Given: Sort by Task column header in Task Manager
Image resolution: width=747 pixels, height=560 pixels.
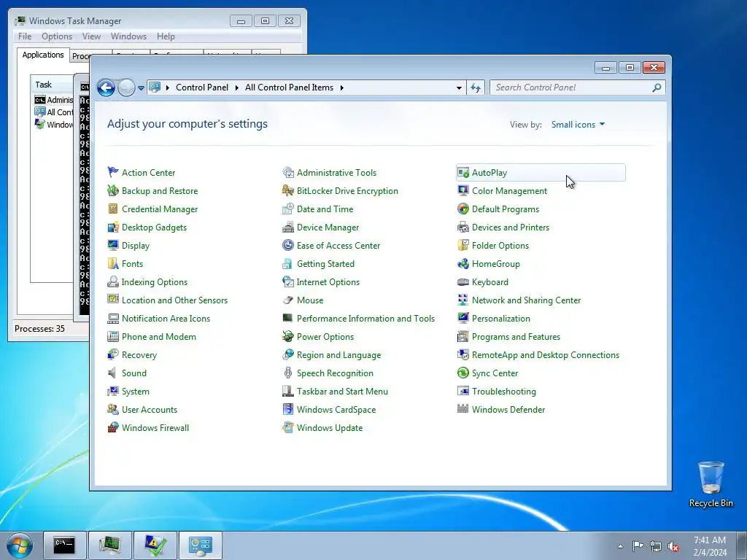Looking at the screenshot, I should 52,85.
